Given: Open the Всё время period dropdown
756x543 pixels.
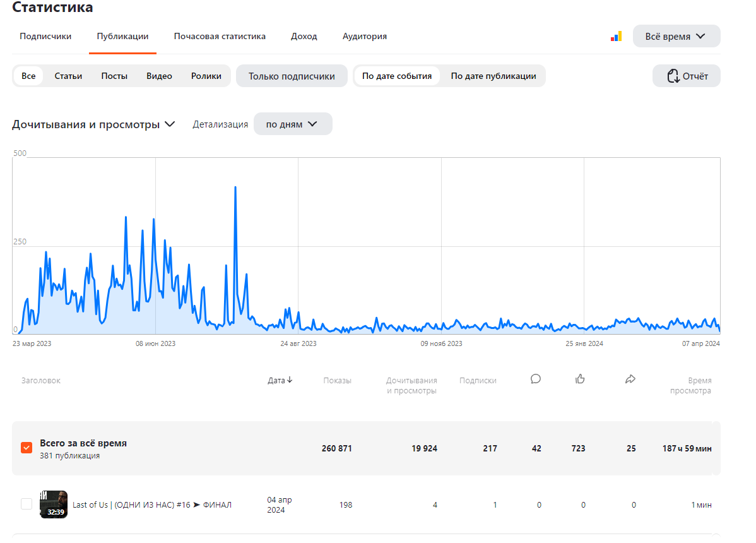Looking at the screenshot, I should pyautogui.click(x=676, y=36).
